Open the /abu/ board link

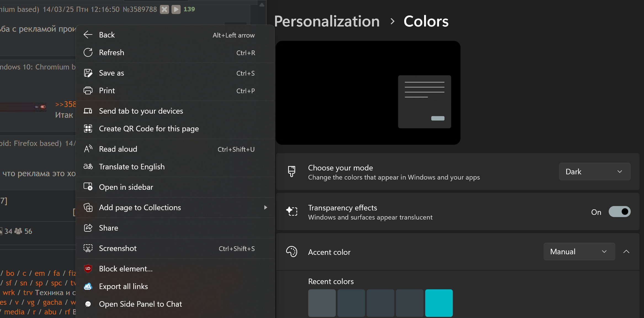tap(50, 312)
